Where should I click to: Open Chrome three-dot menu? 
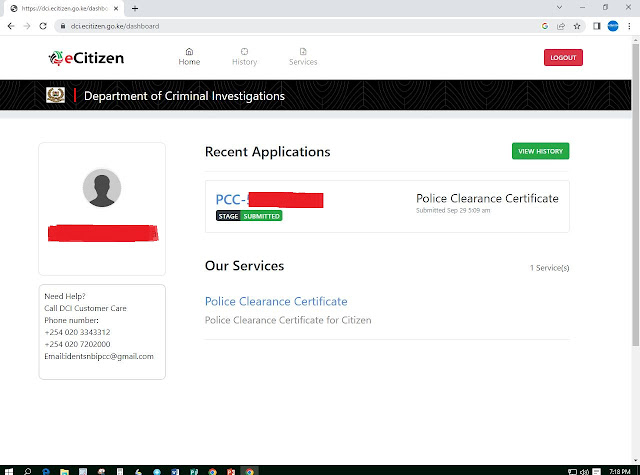(x=629, y=26)
